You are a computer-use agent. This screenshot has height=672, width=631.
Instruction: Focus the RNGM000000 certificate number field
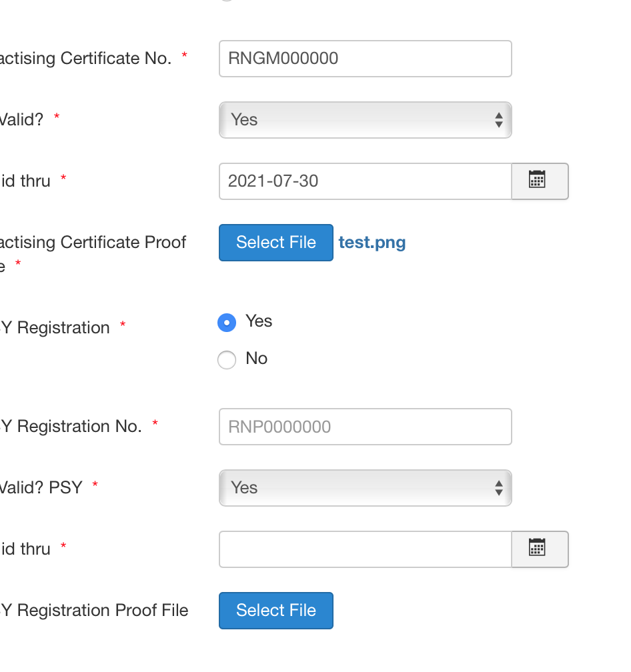coord(366,59)
